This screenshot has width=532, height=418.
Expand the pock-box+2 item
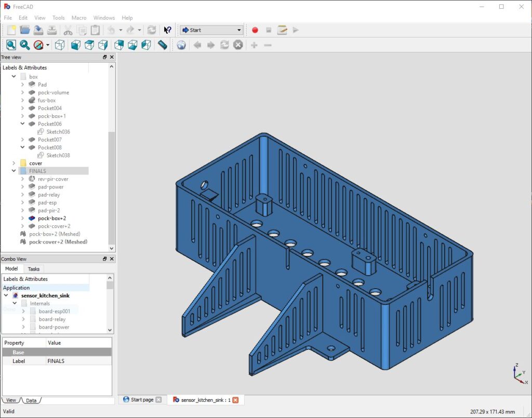(x=22, y=218)
